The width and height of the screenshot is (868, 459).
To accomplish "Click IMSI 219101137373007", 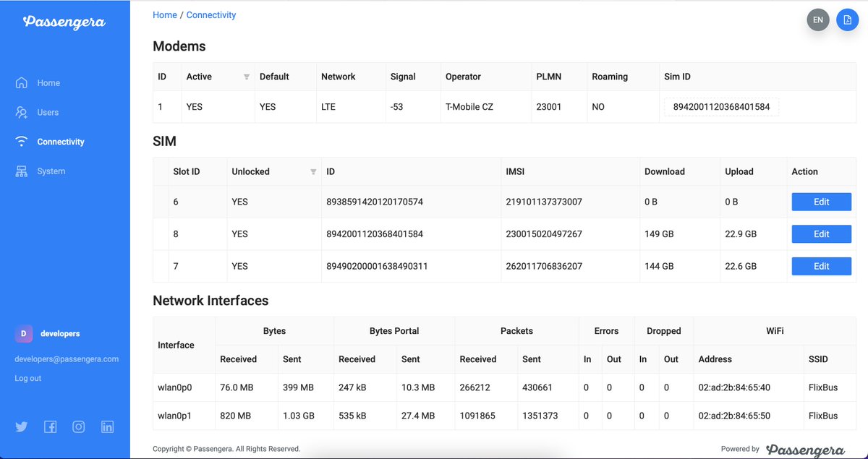I will pos(544,202).
